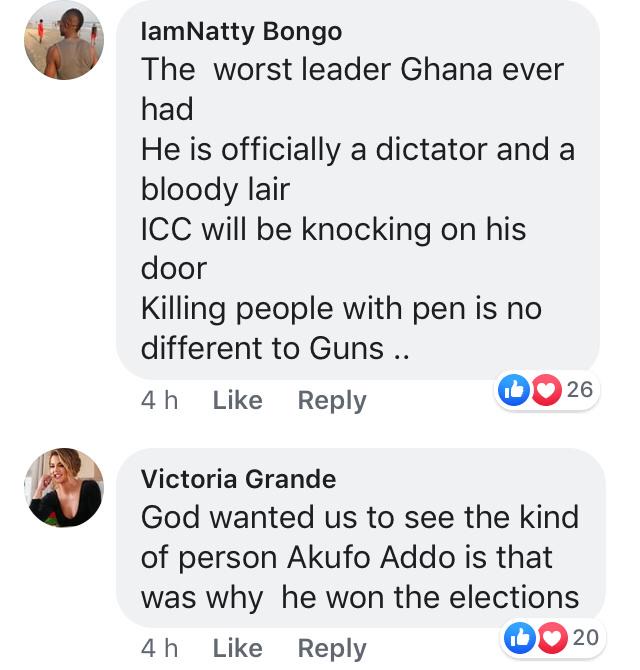Like Victoria Grande's comment
The width and height of the screenshot is (640, 670).
coord(238,648)
